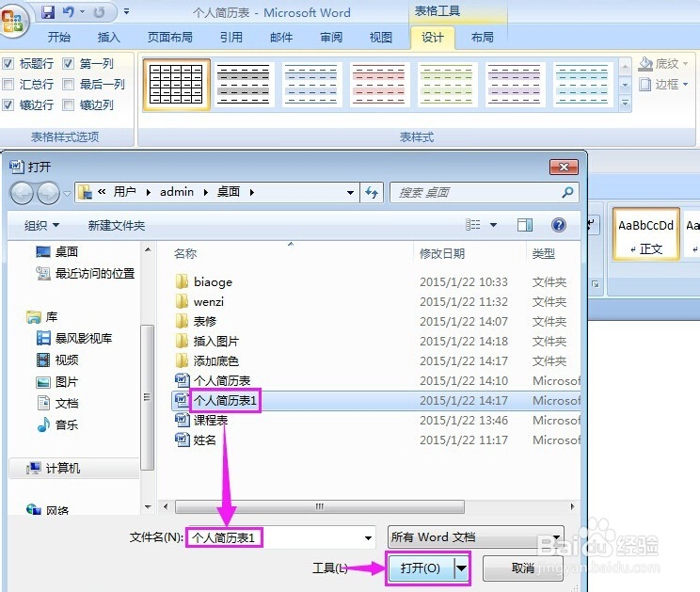Open the customize quick access toolbar arrow

pyautogui.click(x=127, y=12)
